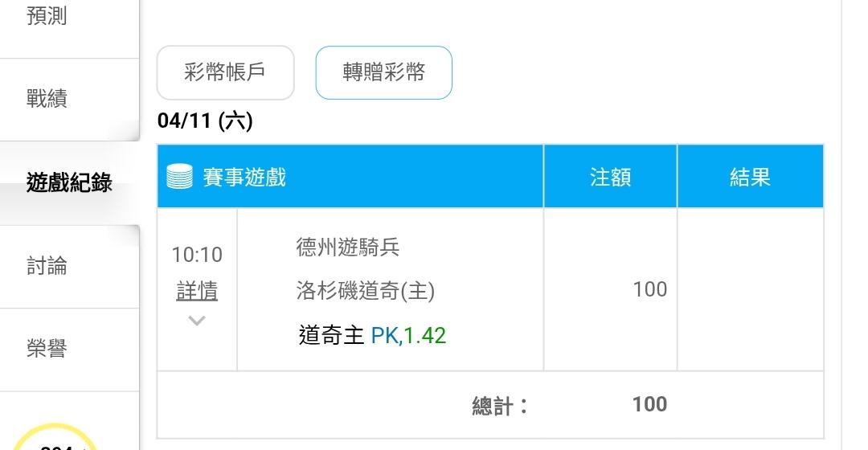
Task: Click the yellow circle badge at bottom left
Action: click(55, 440)
